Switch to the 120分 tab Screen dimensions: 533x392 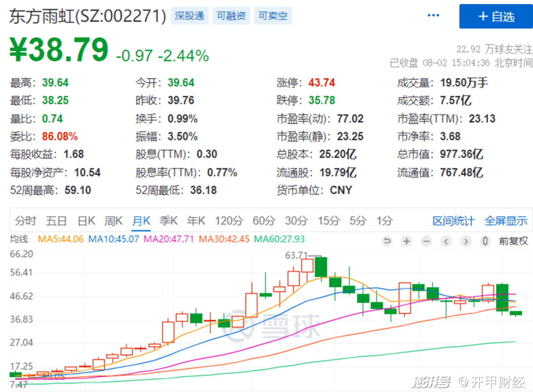coord(229,221)
